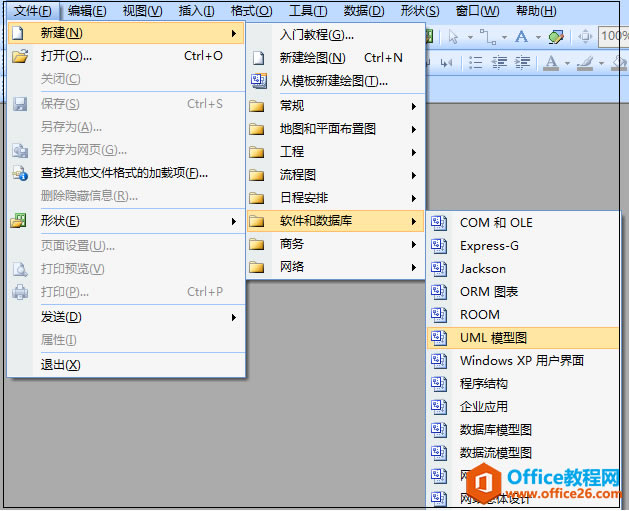Open Pointer tool dropdown arrow
This screenshot has width=629, height=511.
pyautogui.click(x=470, y=37)
